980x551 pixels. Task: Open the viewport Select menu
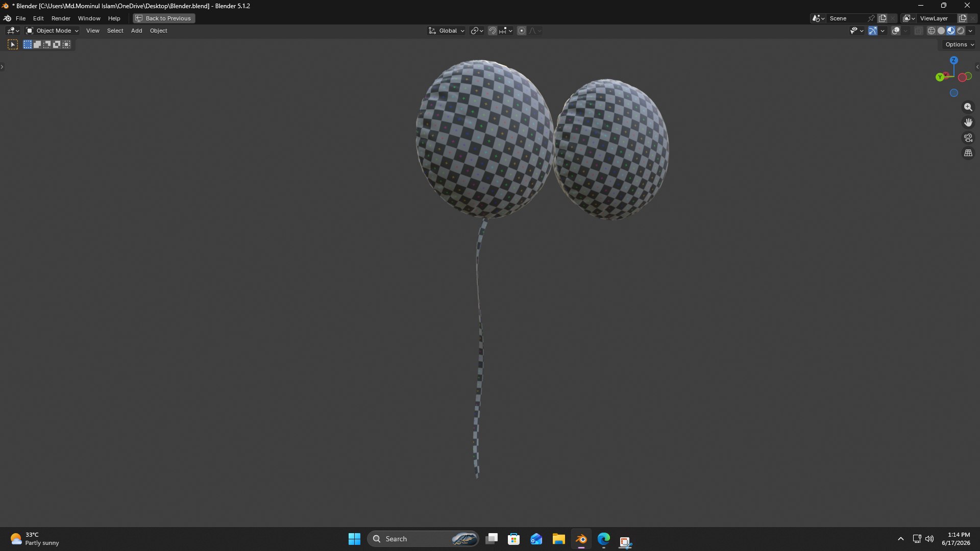point(115,31)
